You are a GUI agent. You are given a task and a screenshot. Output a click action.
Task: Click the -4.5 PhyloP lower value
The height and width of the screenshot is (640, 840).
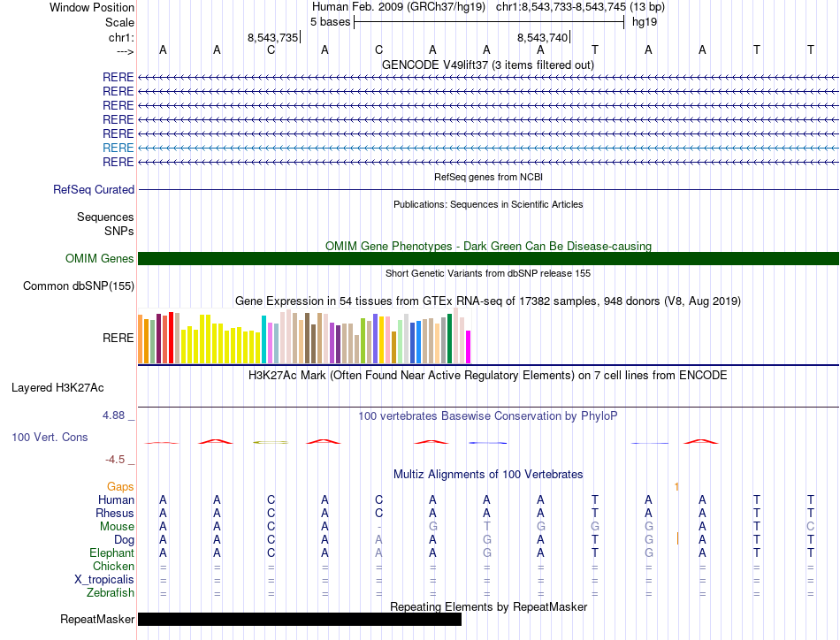coord(115,460)
